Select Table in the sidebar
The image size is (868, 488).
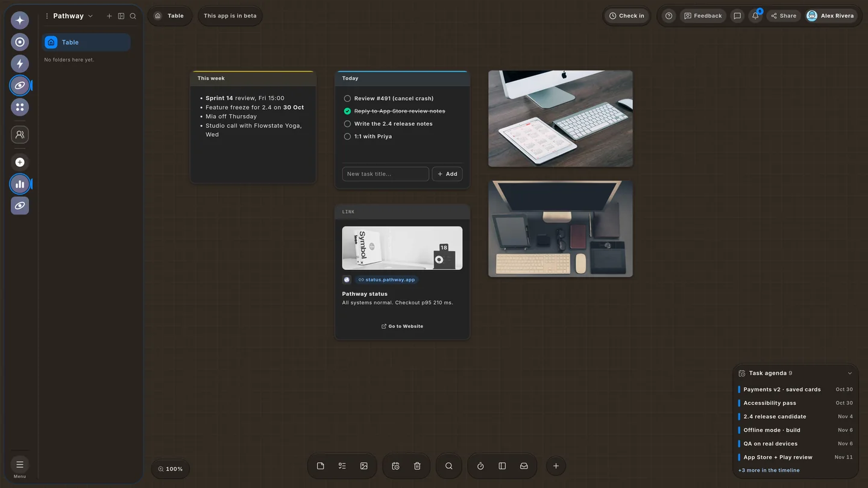[x=86, y=42]
